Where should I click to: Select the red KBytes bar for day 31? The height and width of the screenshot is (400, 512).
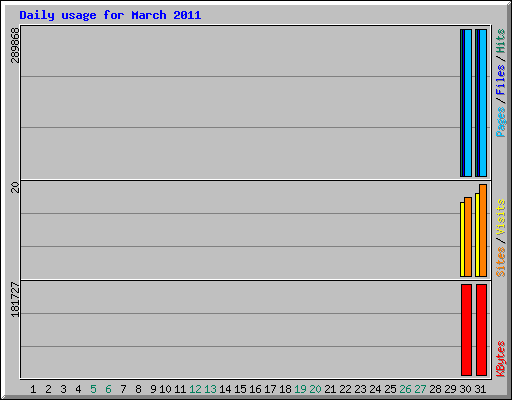[482, 330]
